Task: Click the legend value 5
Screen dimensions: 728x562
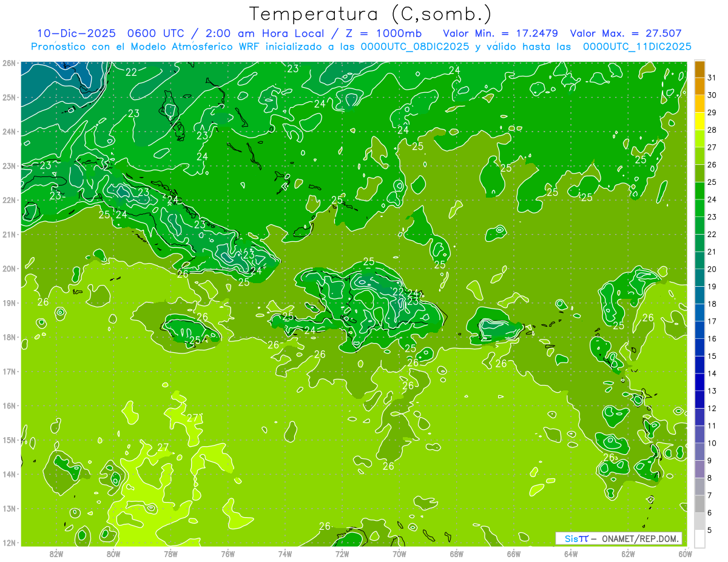Action: click(710, 530)
